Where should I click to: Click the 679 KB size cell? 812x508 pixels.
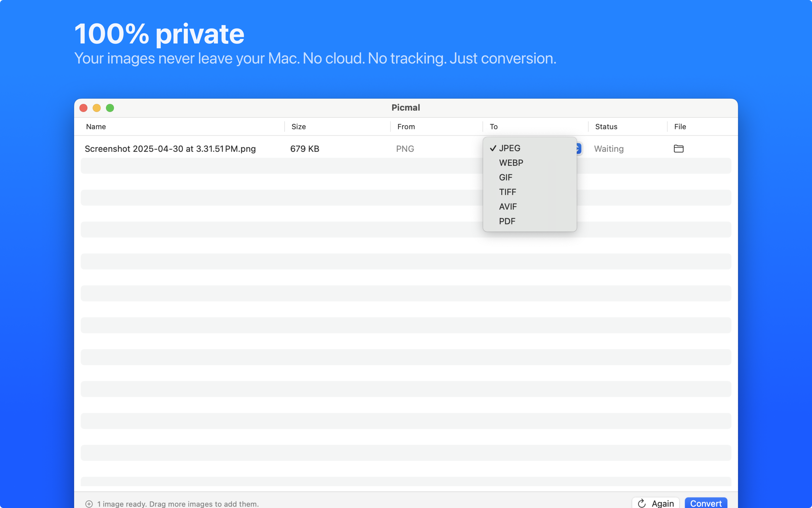tap(305, 148)
